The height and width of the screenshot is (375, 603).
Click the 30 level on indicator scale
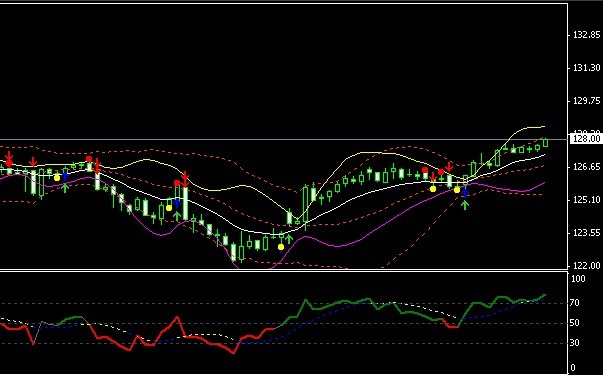coord(575,343)
